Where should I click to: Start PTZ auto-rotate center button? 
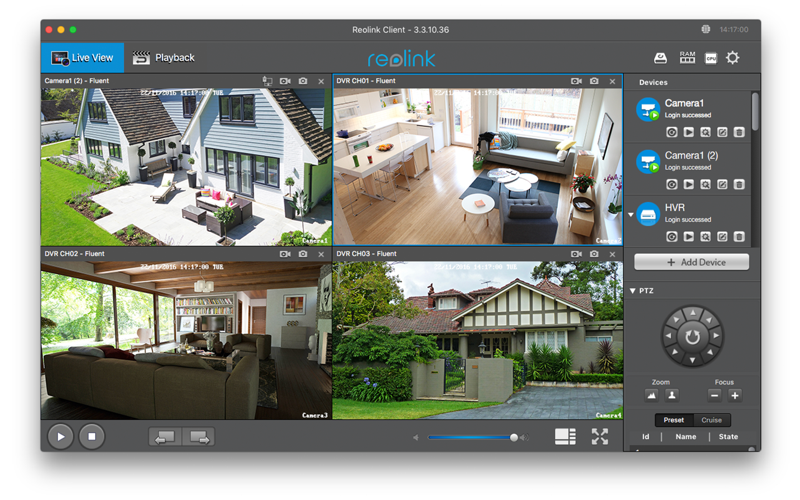pos(692,336)
